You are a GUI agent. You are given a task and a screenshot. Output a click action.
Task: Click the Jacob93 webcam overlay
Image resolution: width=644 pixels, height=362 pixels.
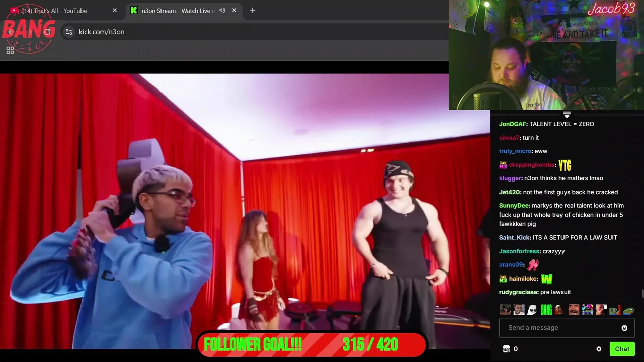546,55
